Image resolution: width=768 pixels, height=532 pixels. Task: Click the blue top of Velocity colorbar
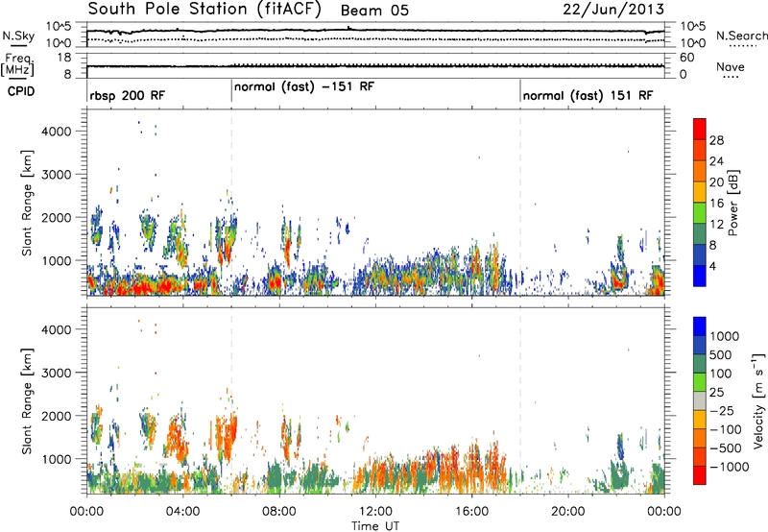click(x=700, y=326)
